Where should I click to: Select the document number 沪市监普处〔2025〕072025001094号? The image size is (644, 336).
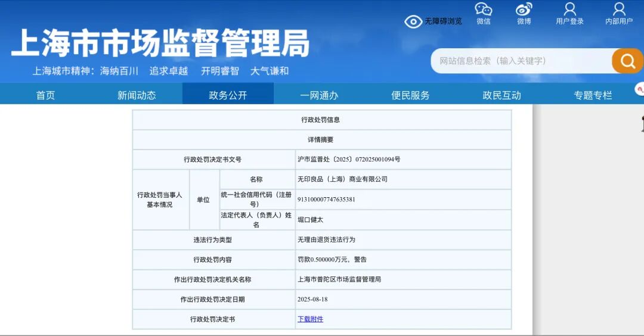[349, 160]
